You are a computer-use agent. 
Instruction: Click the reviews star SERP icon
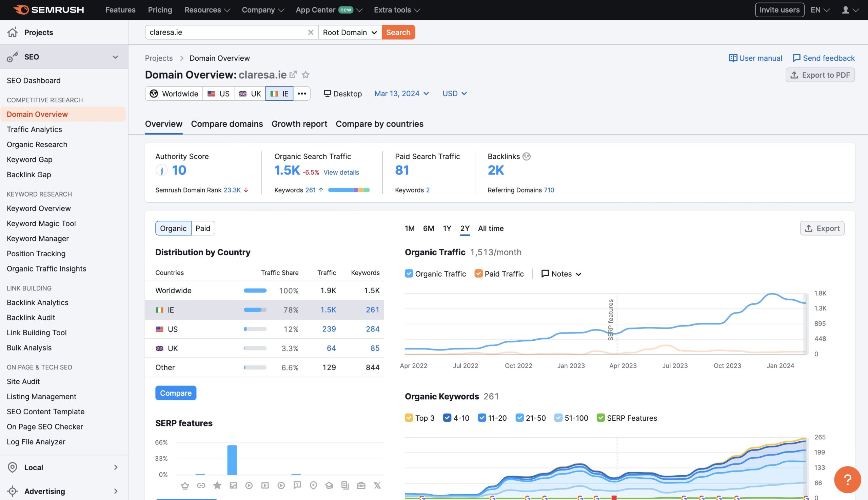[x=217, y=485]
